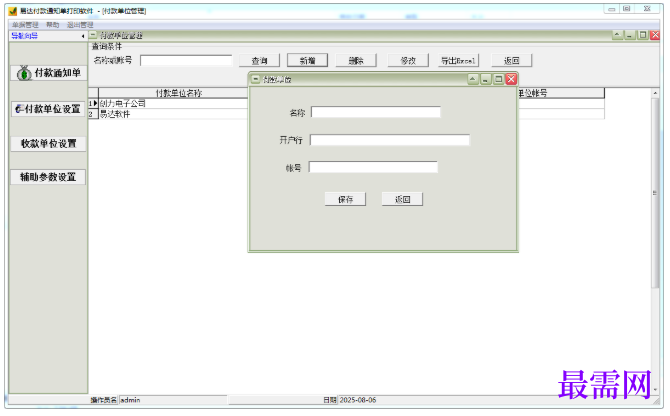The width and height of the screenshot is (670, 416).
Task: Collapse the 导航向导 navigation panel arrow
Action: coord(83,36)
